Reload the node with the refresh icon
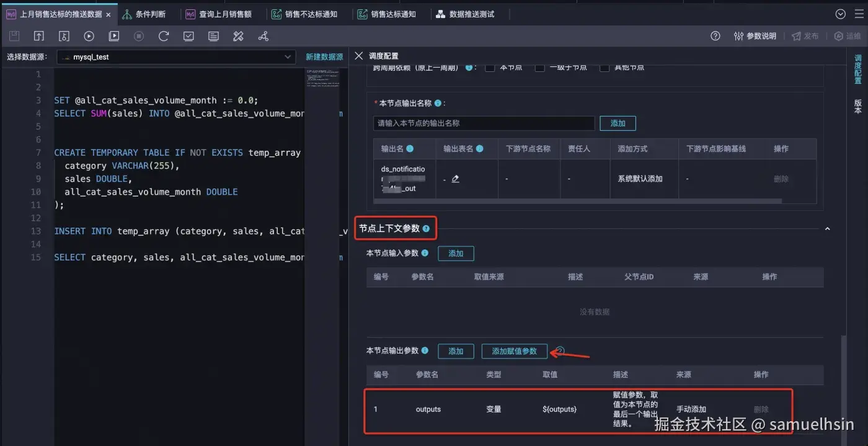The height and width of the screenshot is (446, 868). pyautogui.click(x=164, y=36)
